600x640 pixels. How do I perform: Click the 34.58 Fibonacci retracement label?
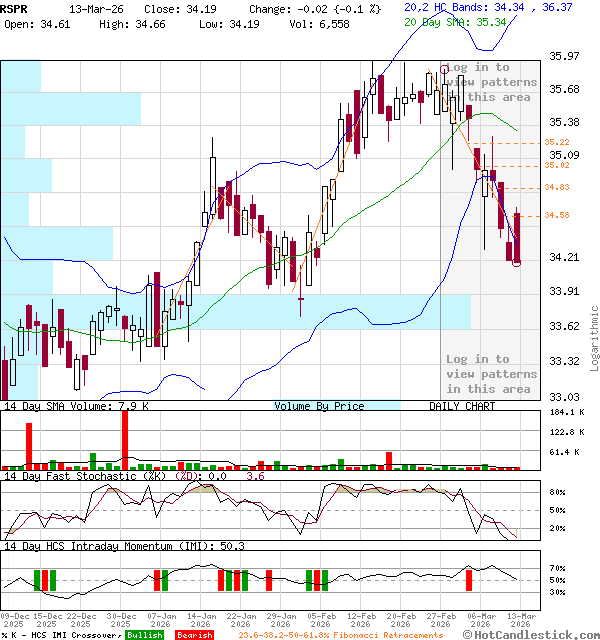[557, 215]
